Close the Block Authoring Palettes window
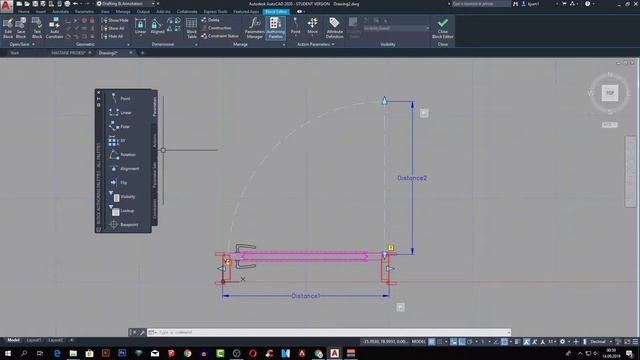This screenshot has width=640, height=360. click(98, 93)
